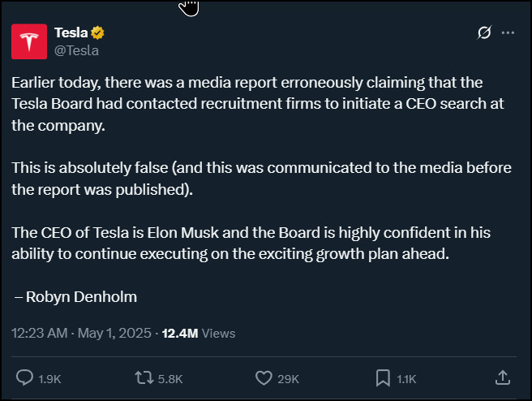
Task: Like the tweet with the heart icon
Action: [x=263, y=377]
